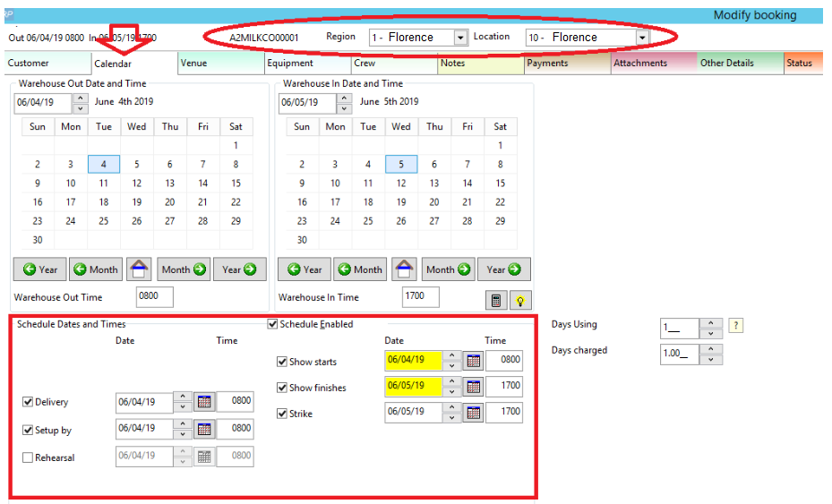Screen dimensions: 832x504
Task: Decrease the Days charged value
Action: click(711, 360)
